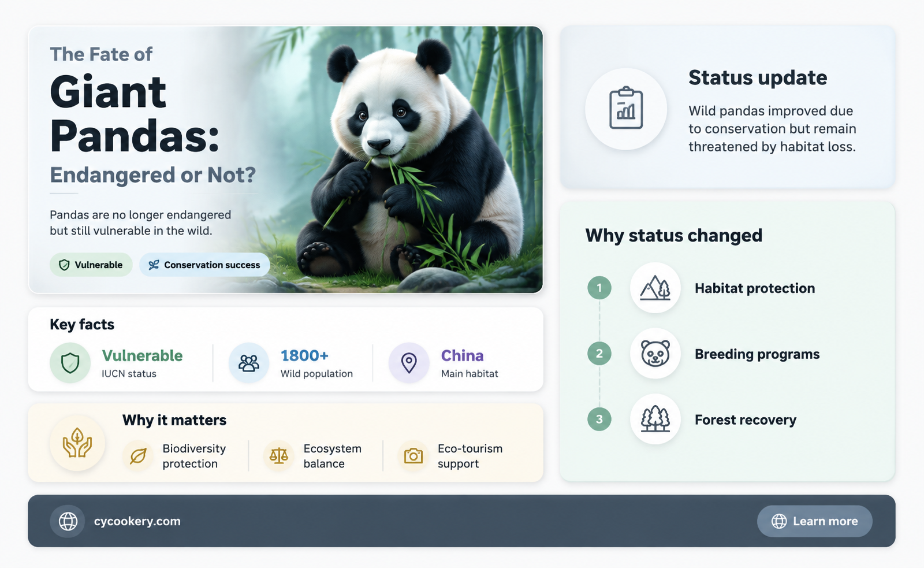924x568 pixels.
Task: Click the Breeding programs panda face icon
Action: pos(655,354)
